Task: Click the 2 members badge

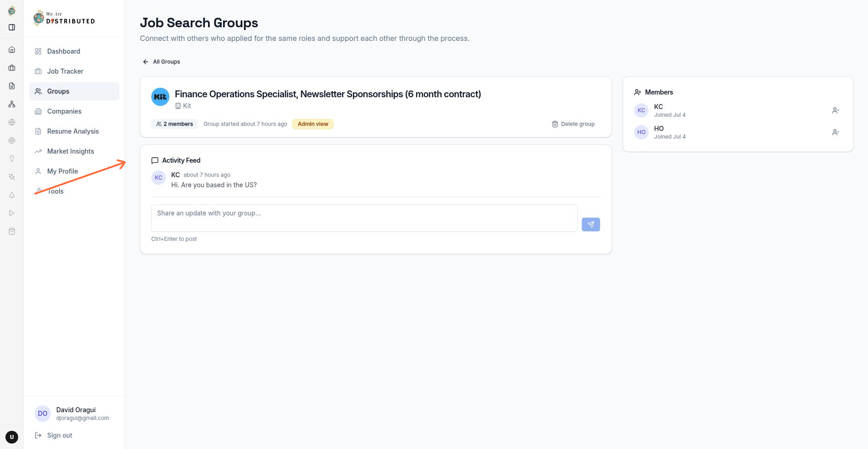Action: 174,124
